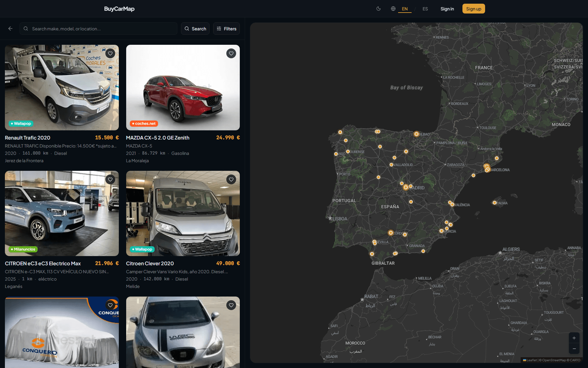Select the map marker at Valladolid
Image resolution: width=588 pixels, height=368 pixels.
(391, 165)
